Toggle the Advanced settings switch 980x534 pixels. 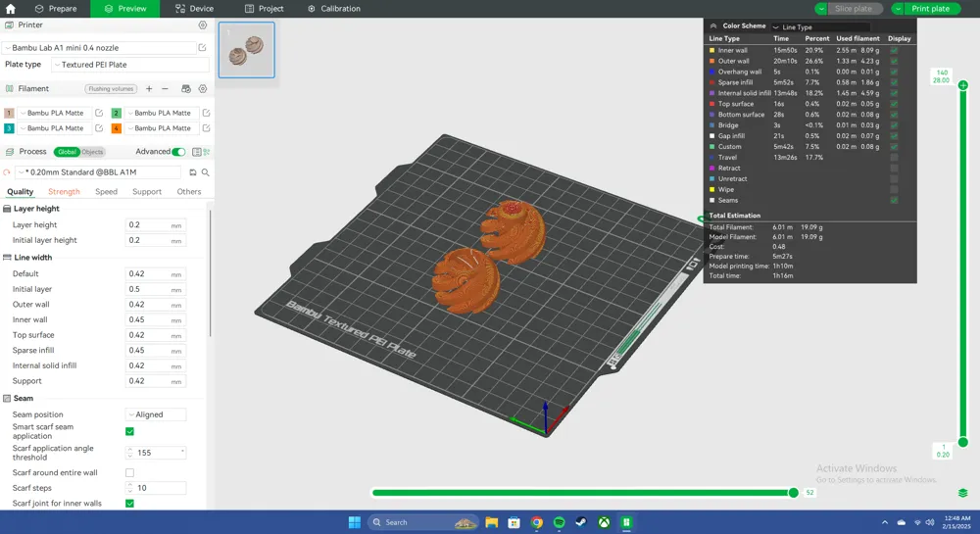178,152
